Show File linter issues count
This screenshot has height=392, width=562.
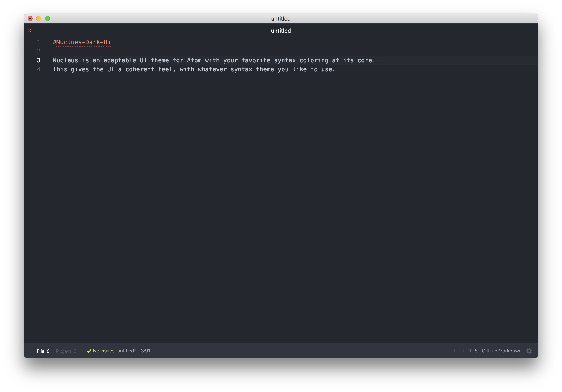tap(43, 351)
